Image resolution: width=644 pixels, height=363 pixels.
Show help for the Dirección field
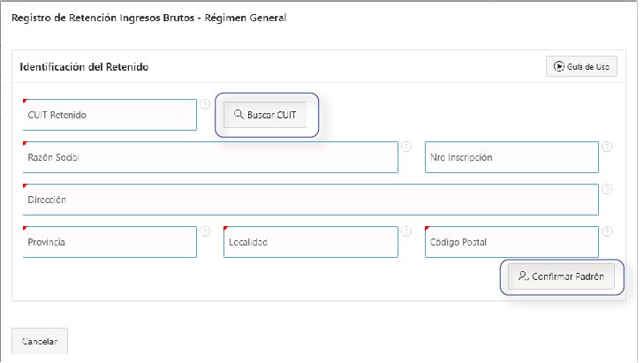point(607,189)
